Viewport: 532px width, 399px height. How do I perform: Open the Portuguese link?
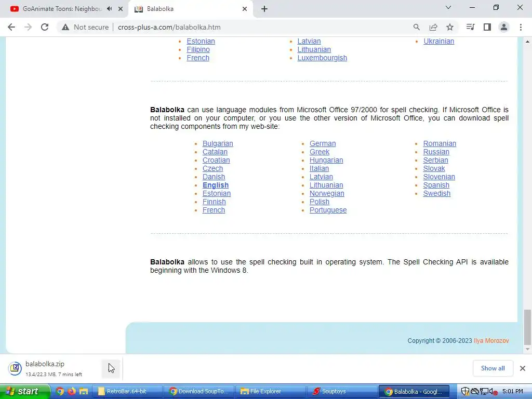point(328,210)
